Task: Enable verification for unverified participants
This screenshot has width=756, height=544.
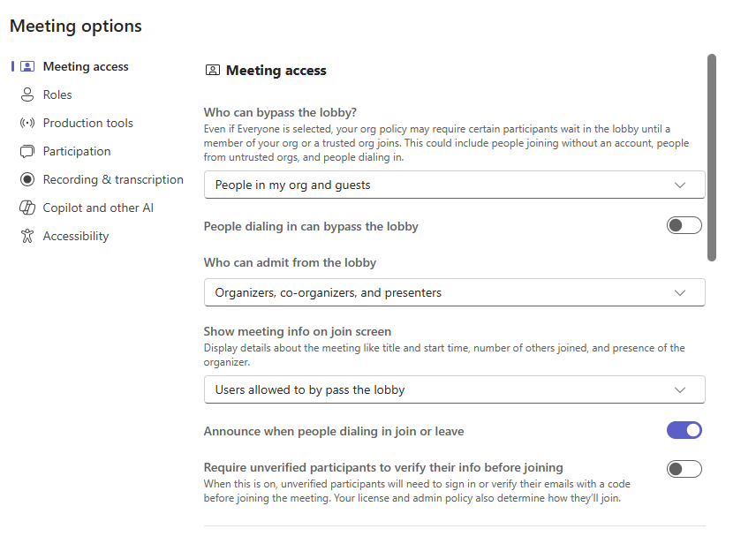Action: [x=684, y=469]
